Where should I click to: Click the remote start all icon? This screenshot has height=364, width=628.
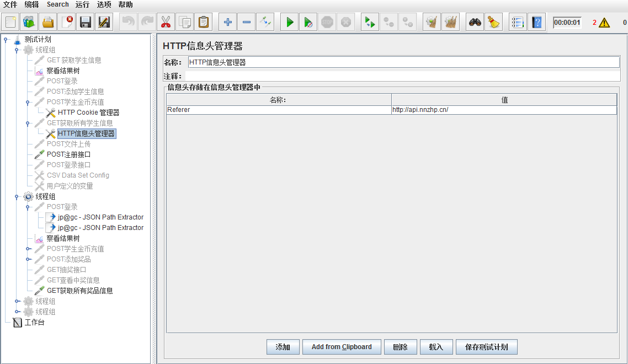coord(370,22)
